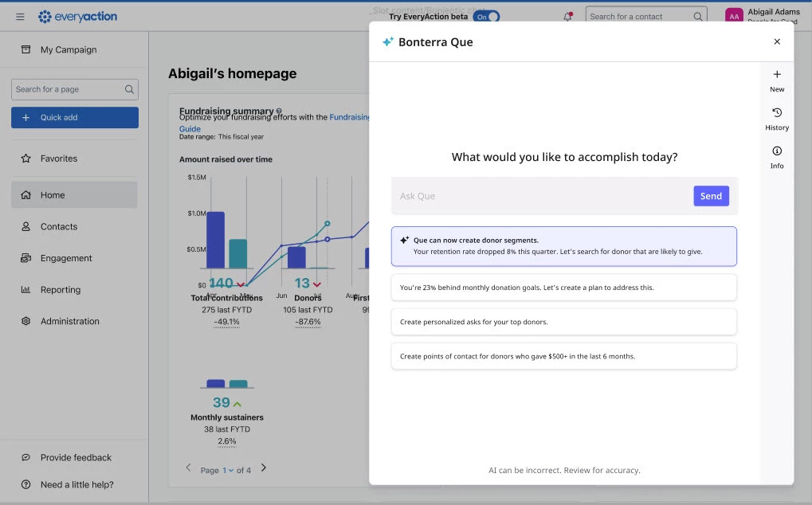Click the Search for a page field
Viewport: 812px width, 505px height.
coord(75,89)
